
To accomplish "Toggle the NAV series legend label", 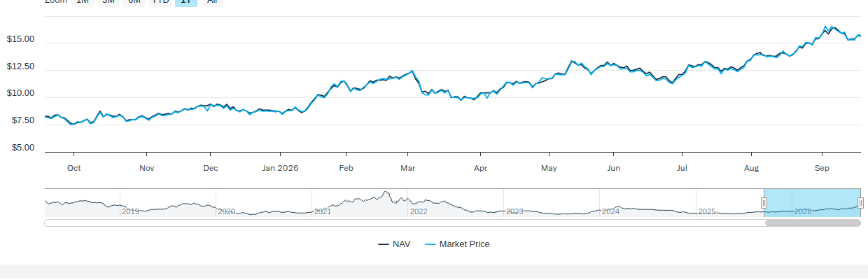I will [x=402, y=244].
